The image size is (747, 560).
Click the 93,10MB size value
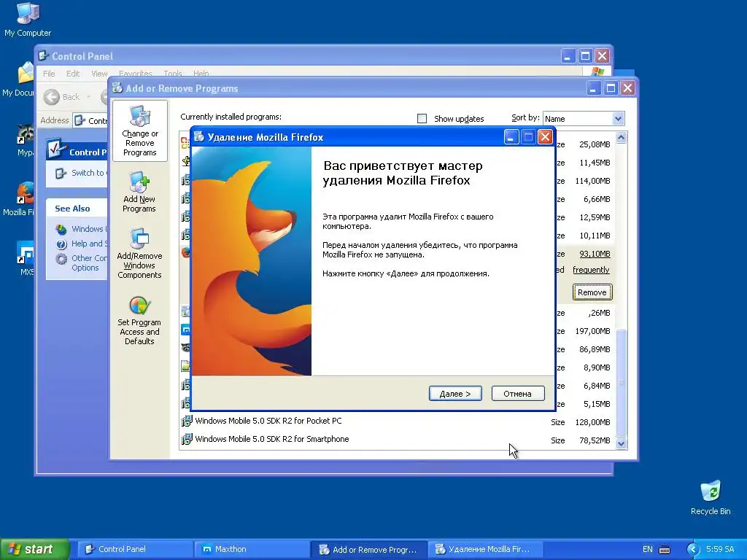click(595, 254)
